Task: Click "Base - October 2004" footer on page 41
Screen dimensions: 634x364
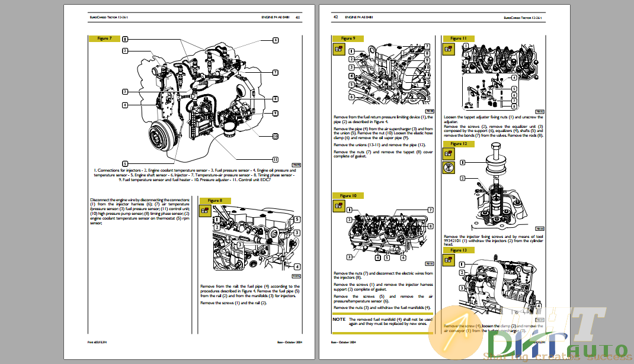Action: point(290,342)
